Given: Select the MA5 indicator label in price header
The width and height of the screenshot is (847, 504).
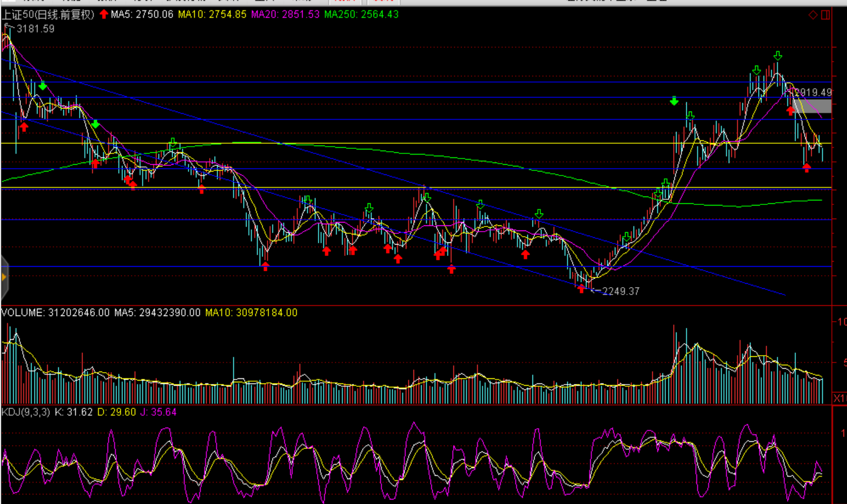Looking at the screenshot, I should (x=142, y=14).
